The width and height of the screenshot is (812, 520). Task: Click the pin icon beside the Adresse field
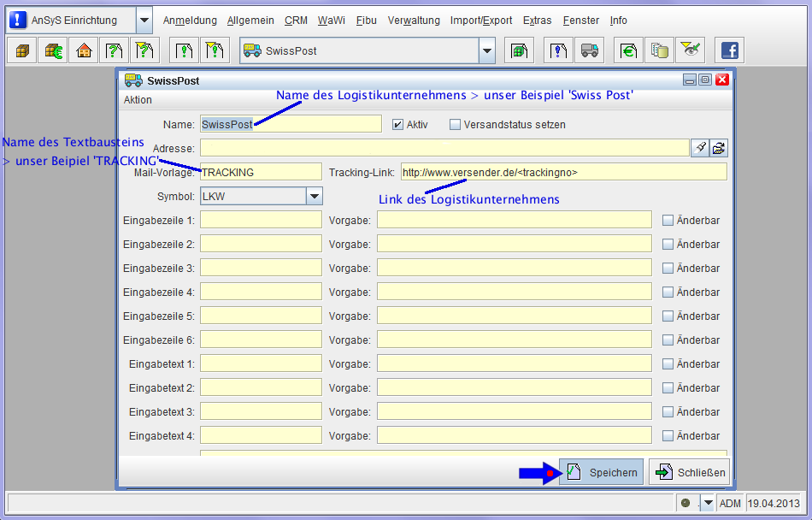pos(700,148)
